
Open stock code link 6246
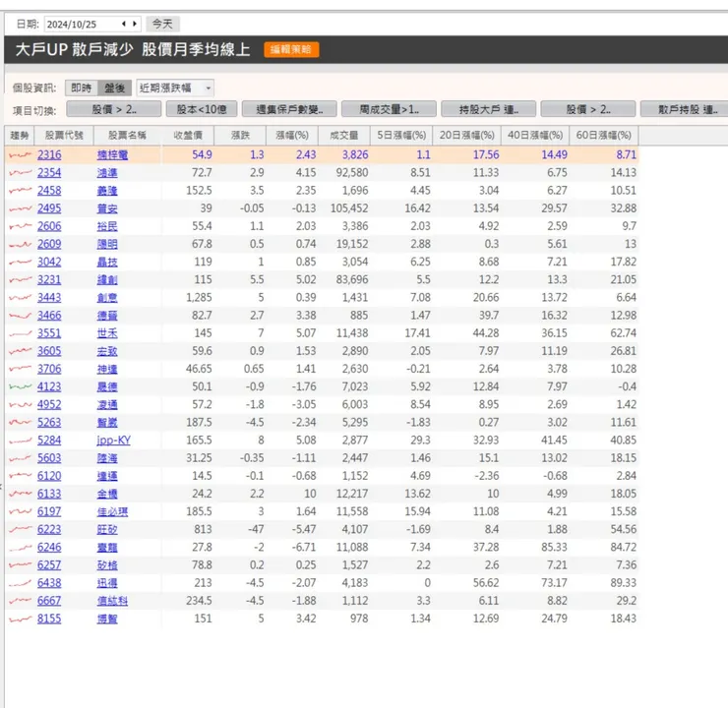click(x=49, y=548)
